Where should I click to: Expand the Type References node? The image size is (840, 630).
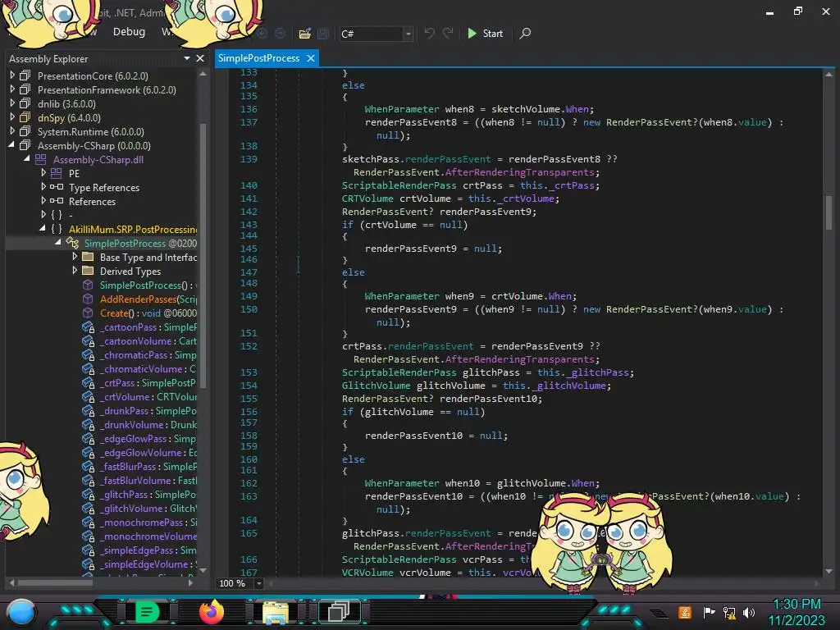pos(43,187)
